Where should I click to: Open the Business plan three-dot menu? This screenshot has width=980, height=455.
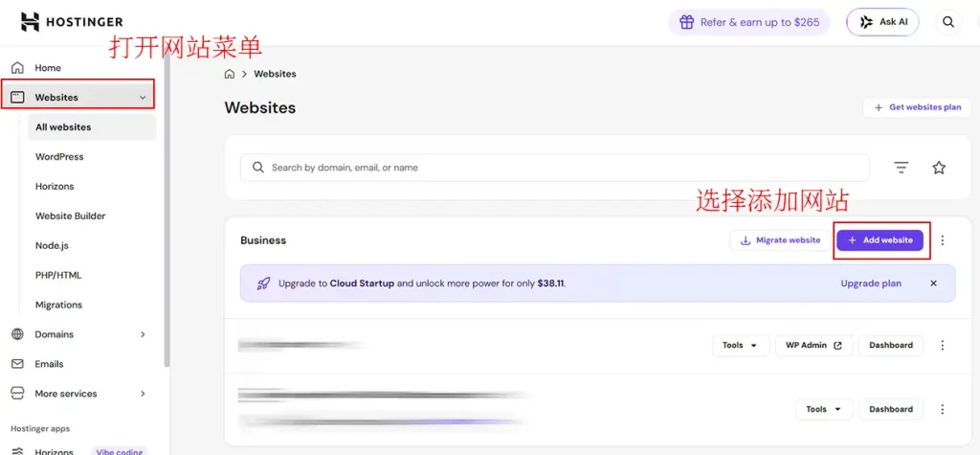coord(943,240)
